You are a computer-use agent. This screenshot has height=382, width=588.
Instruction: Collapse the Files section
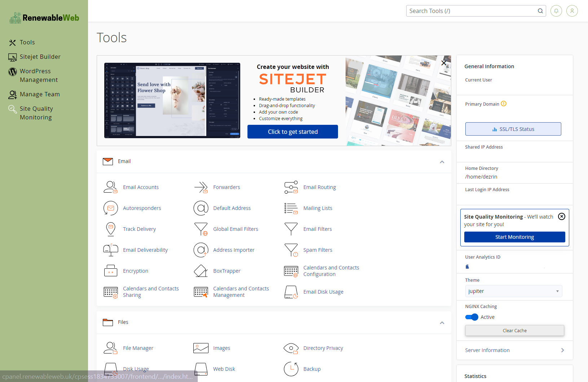click(442, 323)
